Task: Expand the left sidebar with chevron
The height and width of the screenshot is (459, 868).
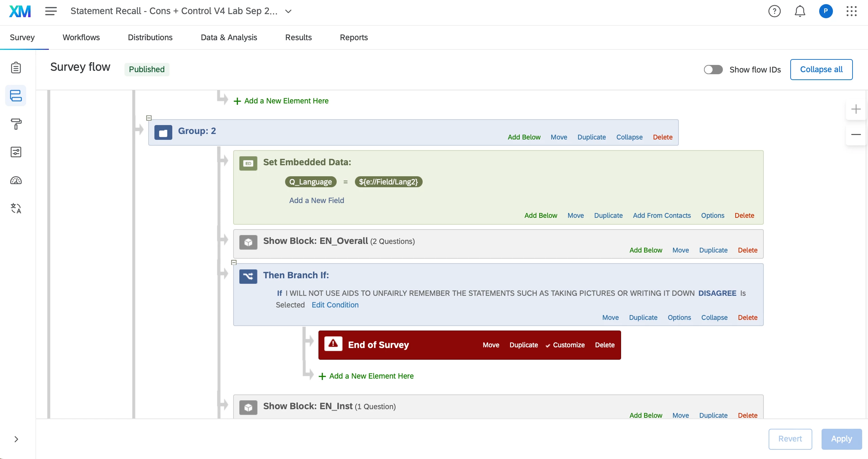Action: (x=16, y=439)
